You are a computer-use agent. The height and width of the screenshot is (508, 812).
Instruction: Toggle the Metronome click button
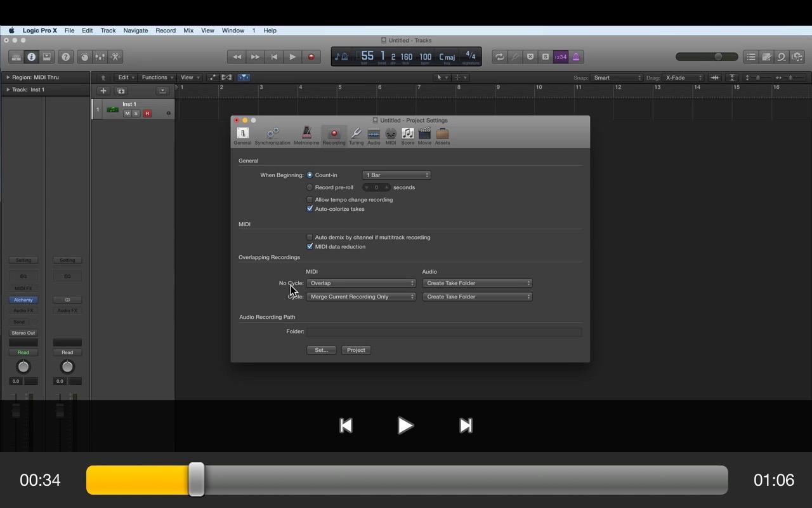pyautogui.click(x=576, y=57)
